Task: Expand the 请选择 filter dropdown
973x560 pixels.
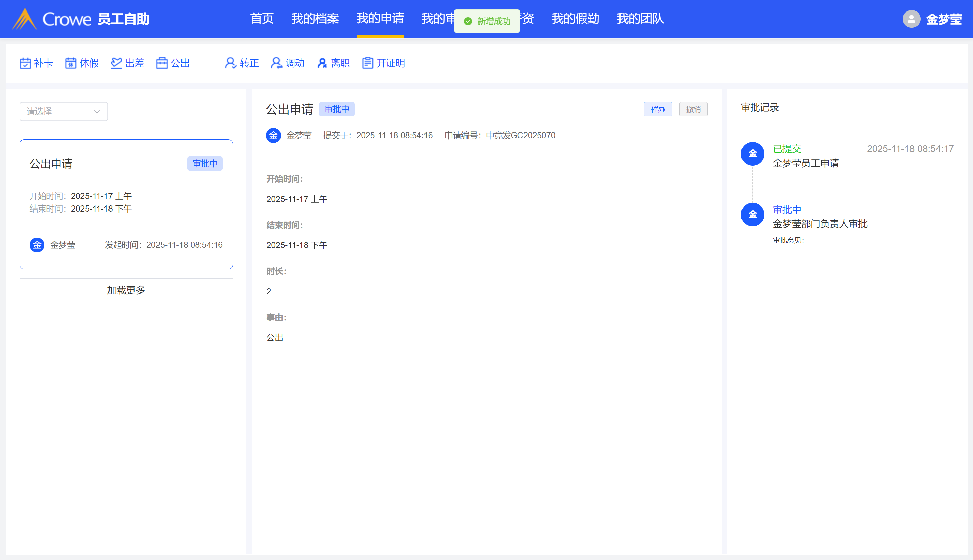Action: tap(64, 112)
